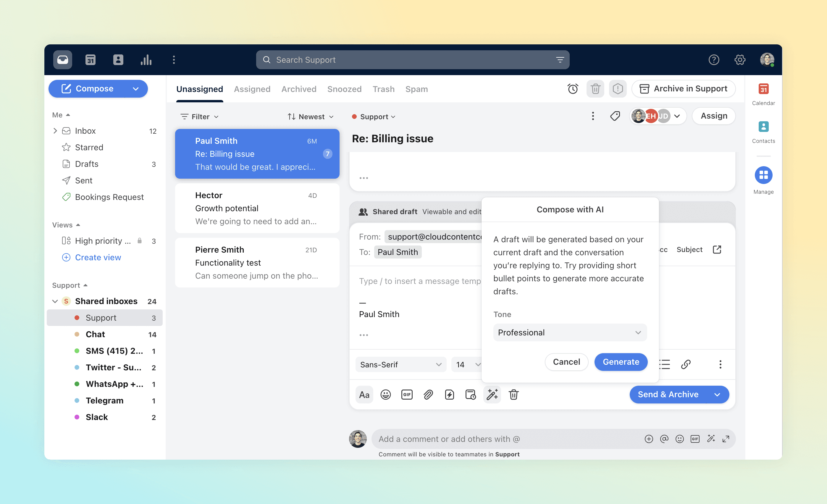Click the Assign button

point(714,116)
